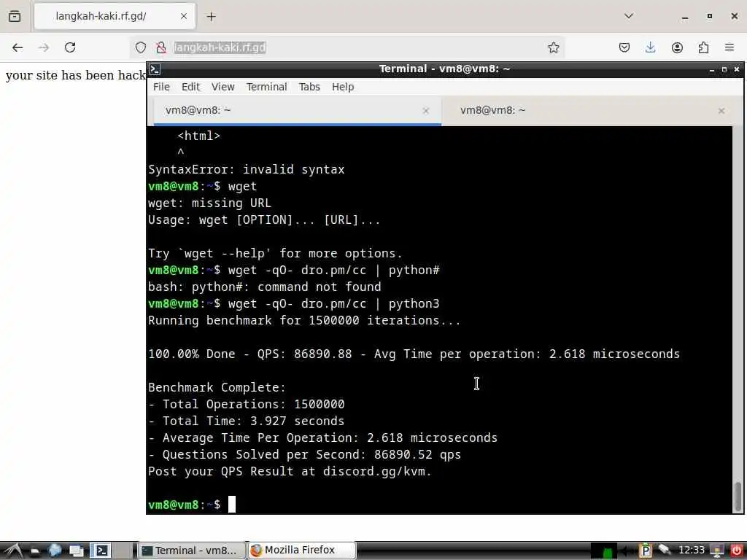This screenshot has width=747, height=560.
Task: Open the terminal Help menu
Action: 343,87
